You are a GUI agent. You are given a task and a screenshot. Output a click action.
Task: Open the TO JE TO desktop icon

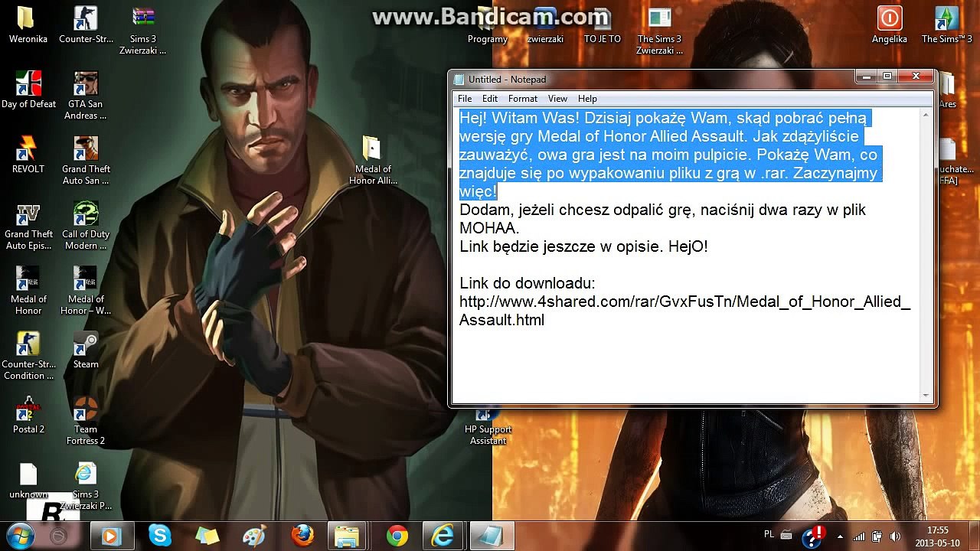tap(603, 24)
